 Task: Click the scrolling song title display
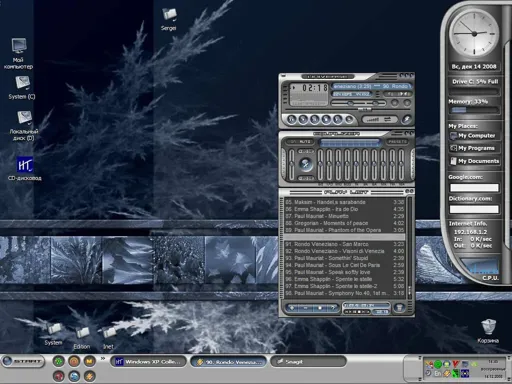pyautogui.click(x=371, y=86)
